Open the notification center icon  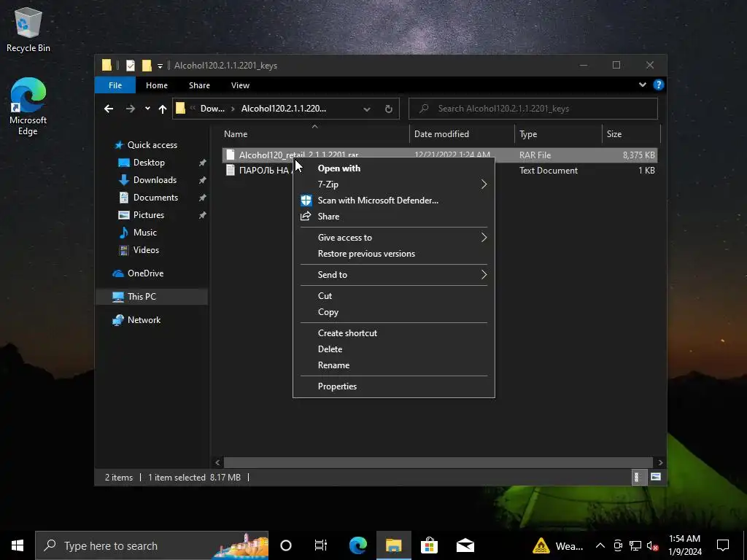723,545
